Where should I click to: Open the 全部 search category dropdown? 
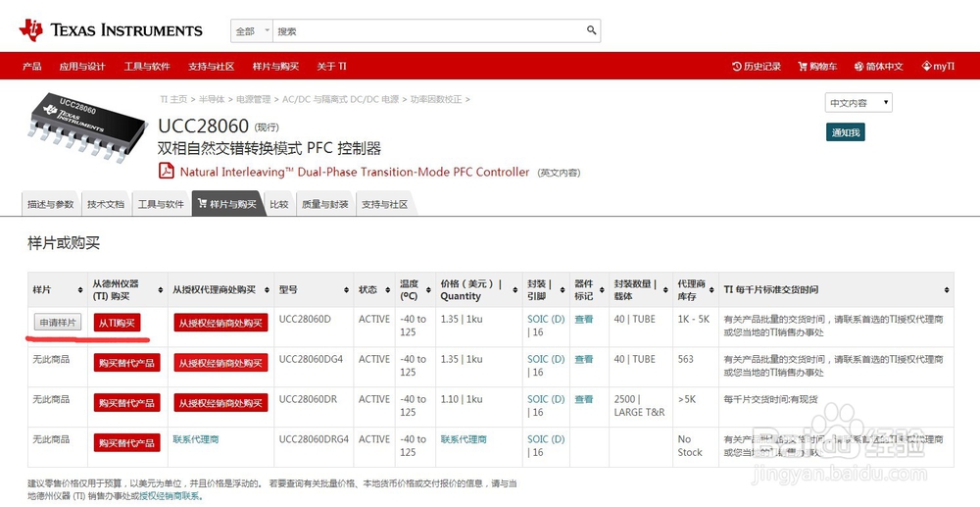click(x=251, y=30)
